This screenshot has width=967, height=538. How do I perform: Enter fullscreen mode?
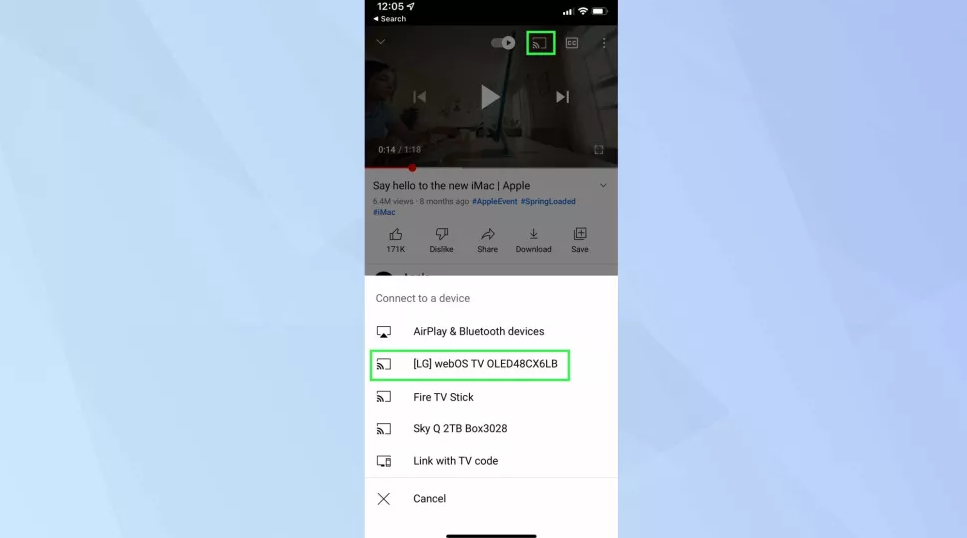point(598,150)
